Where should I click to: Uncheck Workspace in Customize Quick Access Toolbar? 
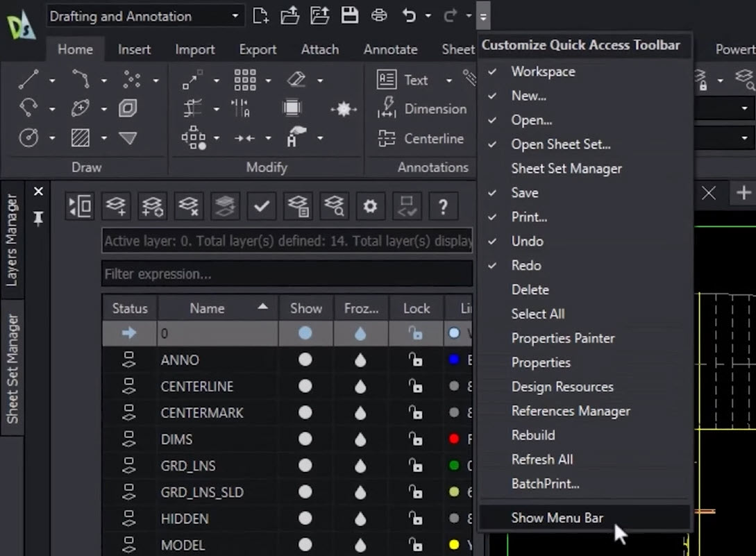[x=543, y=71]
